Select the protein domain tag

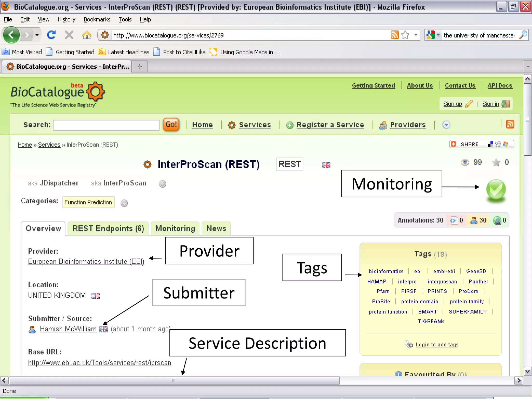(x=420, y=302)
